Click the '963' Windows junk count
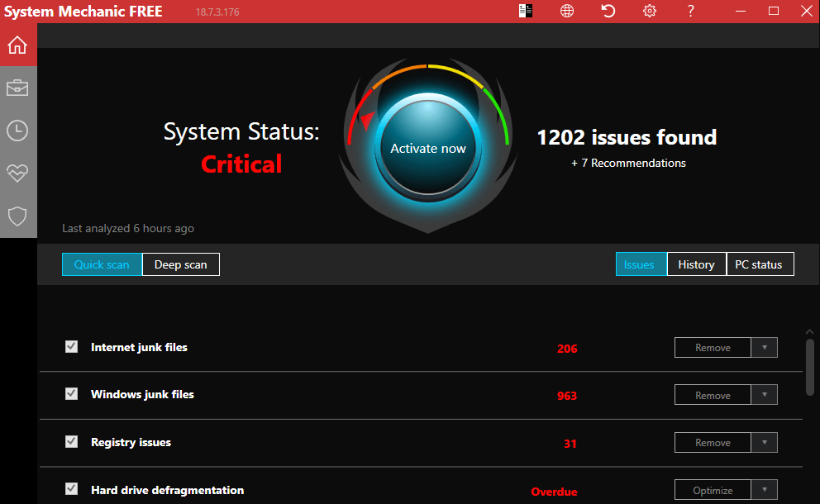The height and width of the screenshot is (504, 820). [x=567, y=396]
